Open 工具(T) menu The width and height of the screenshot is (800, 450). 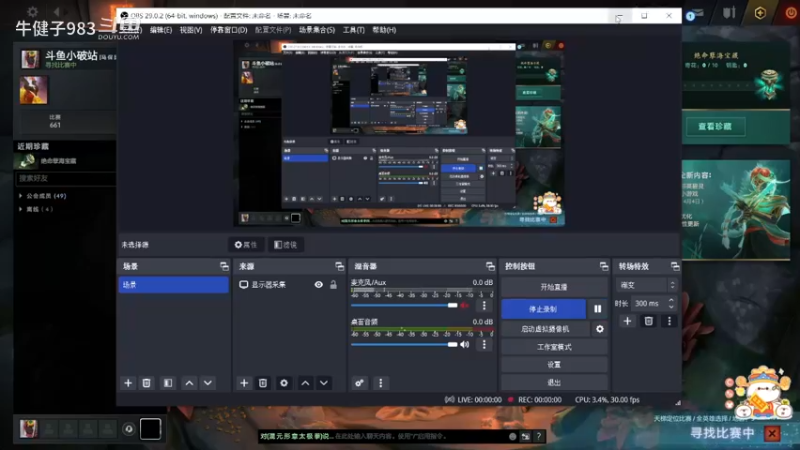(354, 30)
